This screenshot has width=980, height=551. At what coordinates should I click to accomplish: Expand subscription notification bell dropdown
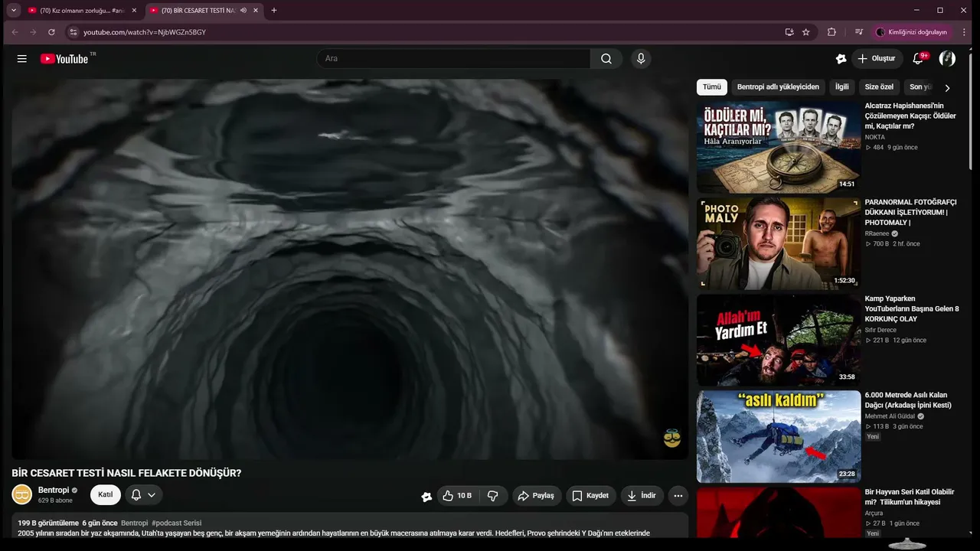[144, 495]
